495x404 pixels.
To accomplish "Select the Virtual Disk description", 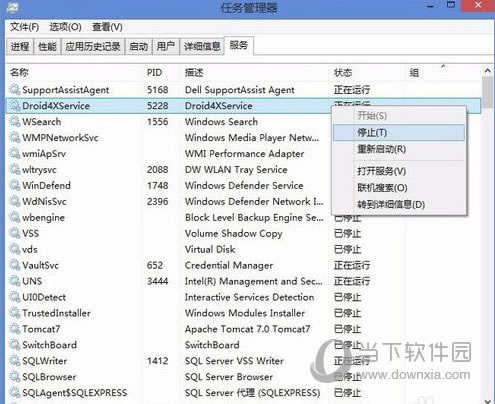I will pyautogui.click(x=210, y=249).
